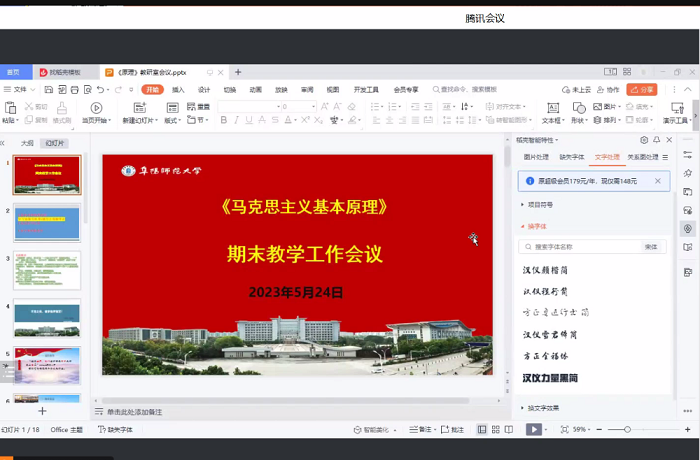Open the settings gear in the side panel

click(644, 140)
